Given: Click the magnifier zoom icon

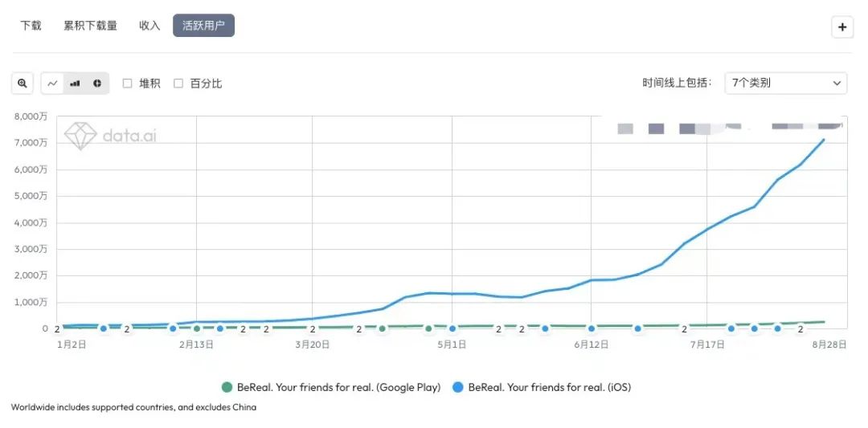Looking at the screenshot, I should click(x=23, y=84).
